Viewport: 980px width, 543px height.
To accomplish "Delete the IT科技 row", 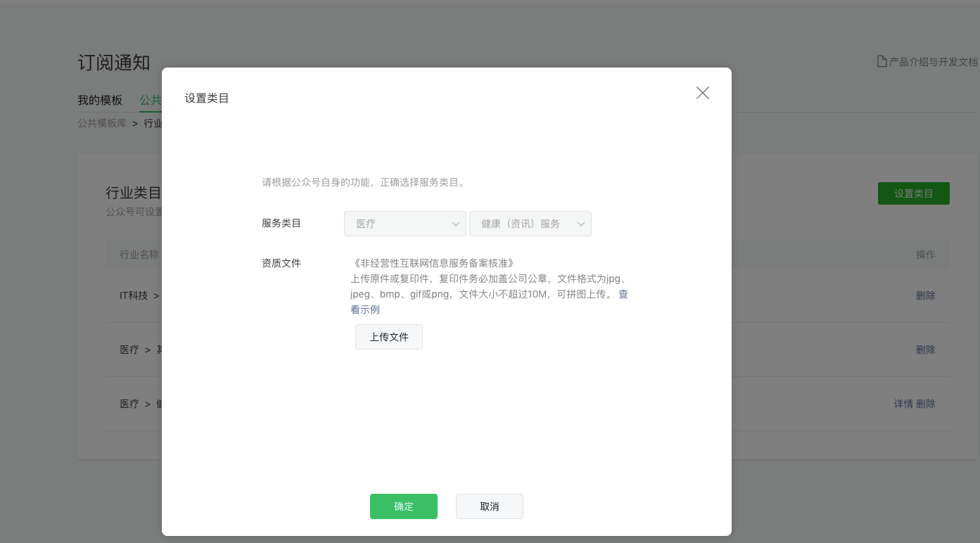I will [x=926, y=295].
